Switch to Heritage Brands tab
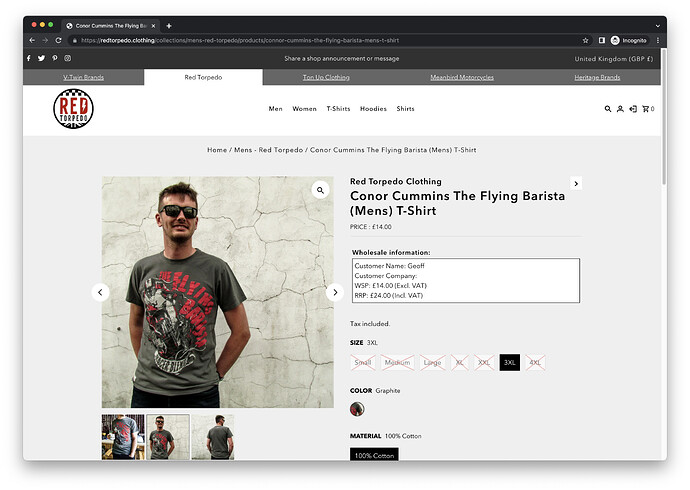 597,77
